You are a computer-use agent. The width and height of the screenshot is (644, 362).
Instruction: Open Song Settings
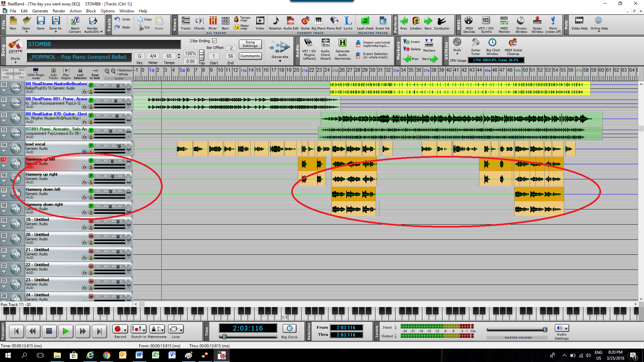pyautogui.click(x=250, y=44)
